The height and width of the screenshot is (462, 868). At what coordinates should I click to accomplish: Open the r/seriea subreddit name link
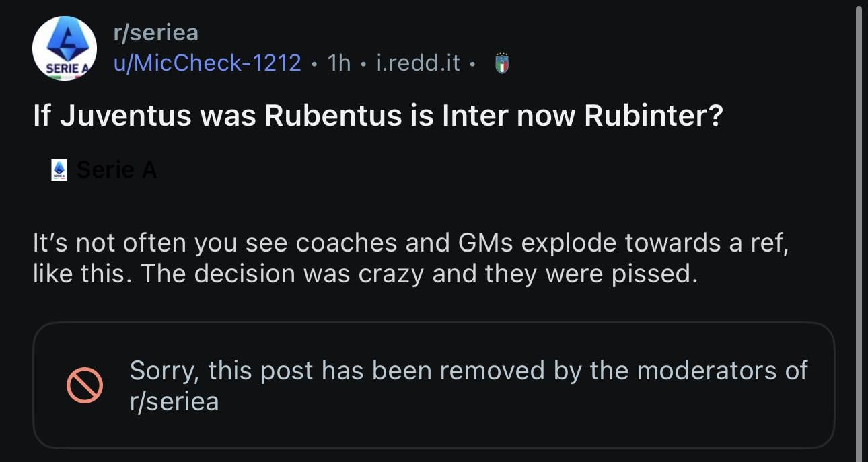pyautogui.click(x=155, y=32)
